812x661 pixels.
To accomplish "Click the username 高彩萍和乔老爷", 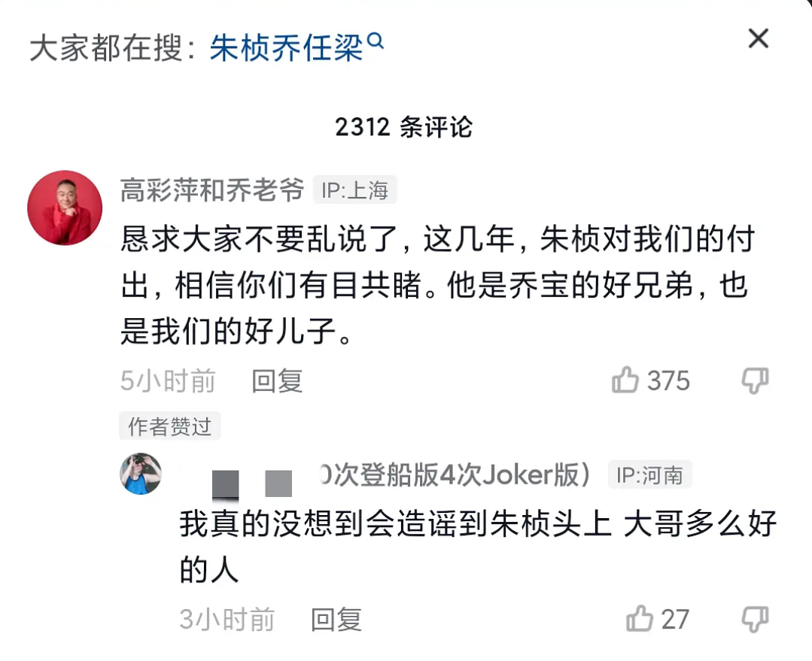I will tap(211, 190).
